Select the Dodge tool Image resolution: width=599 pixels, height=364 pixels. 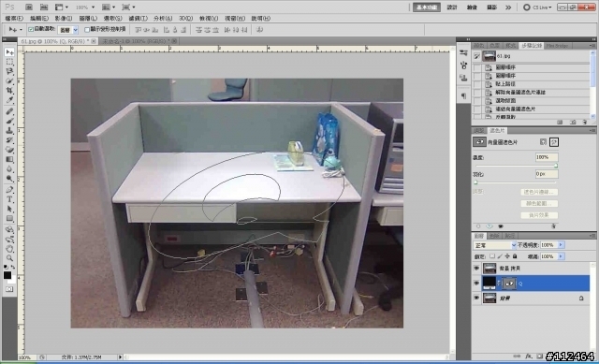tap(9, 179)
